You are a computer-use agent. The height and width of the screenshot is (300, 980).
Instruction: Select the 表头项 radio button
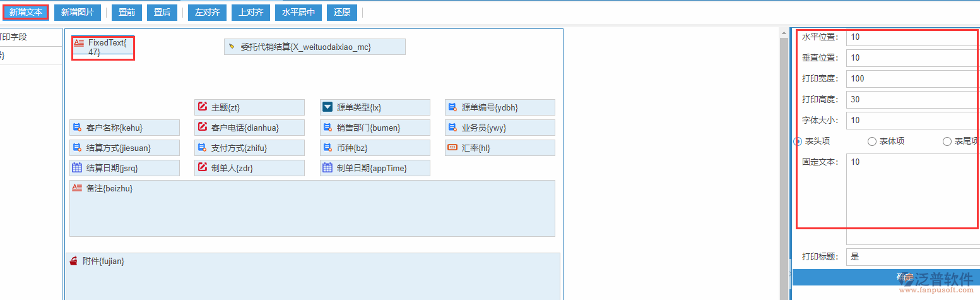[x=798, y=141]
